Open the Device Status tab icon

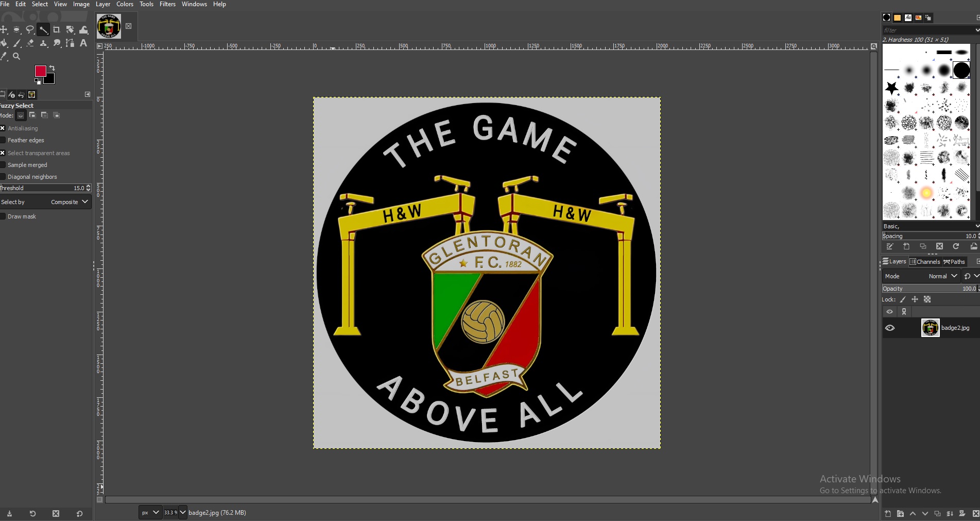[x=11, y=95]
